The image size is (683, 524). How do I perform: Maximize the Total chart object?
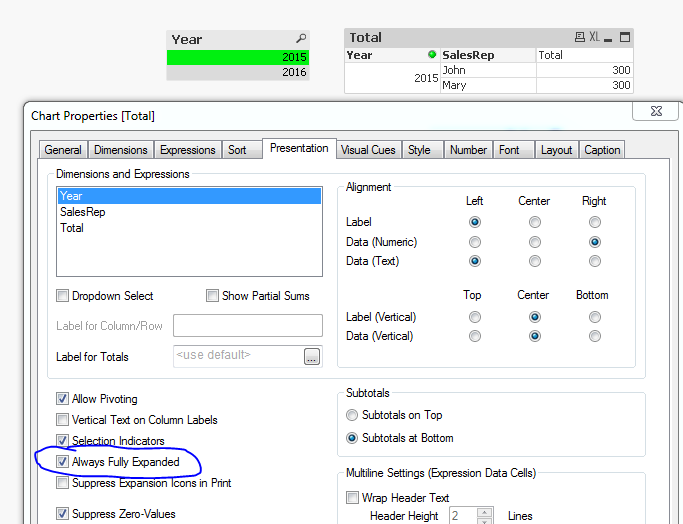click(625, 37)
